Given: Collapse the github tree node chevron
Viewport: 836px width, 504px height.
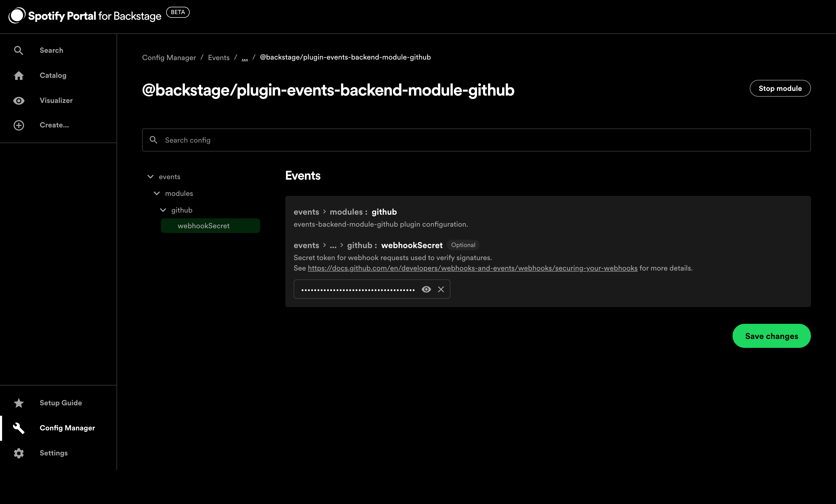Looking at the screenshot, I should (163, 210).
